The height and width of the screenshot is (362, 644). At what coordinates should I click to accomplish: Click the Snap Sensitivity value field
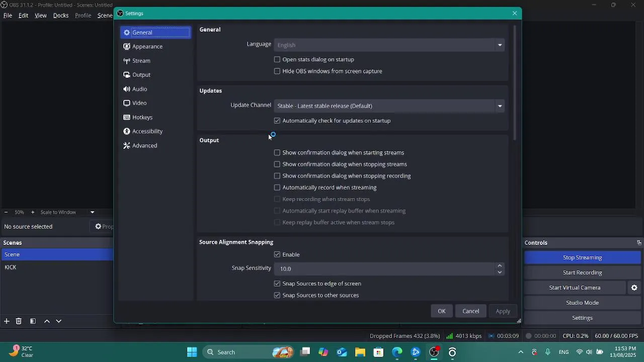(x=385, y=269)
